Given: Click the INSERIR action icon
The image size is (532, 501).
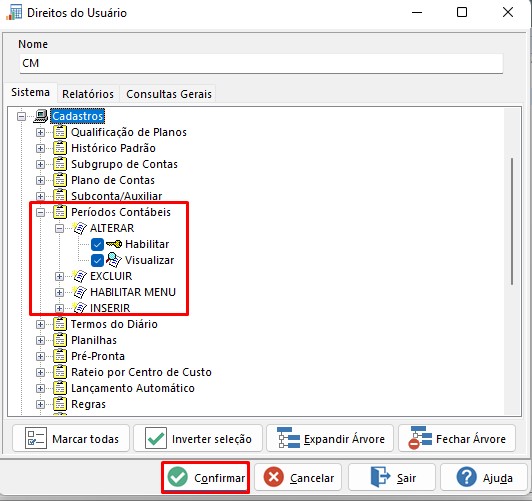Looking at the screenshot, I should pyautogui.click(x=80, y=308).
